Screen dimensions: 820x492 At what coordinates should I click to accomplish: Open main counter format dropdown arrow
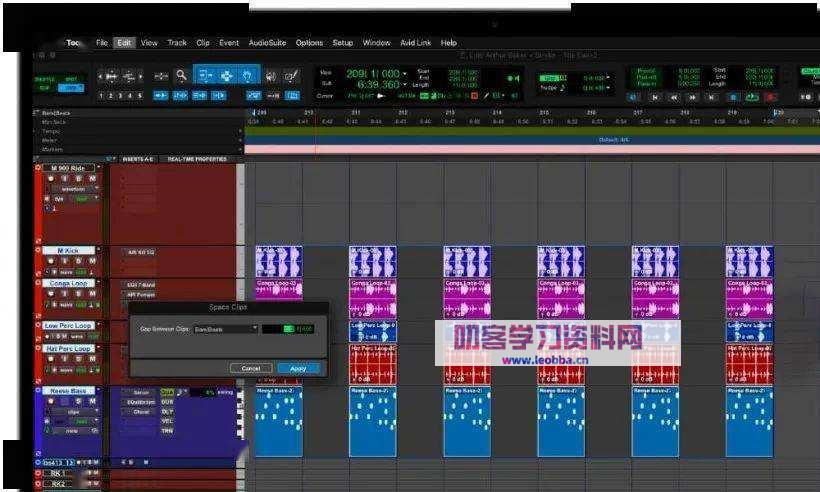pos(405,74)
